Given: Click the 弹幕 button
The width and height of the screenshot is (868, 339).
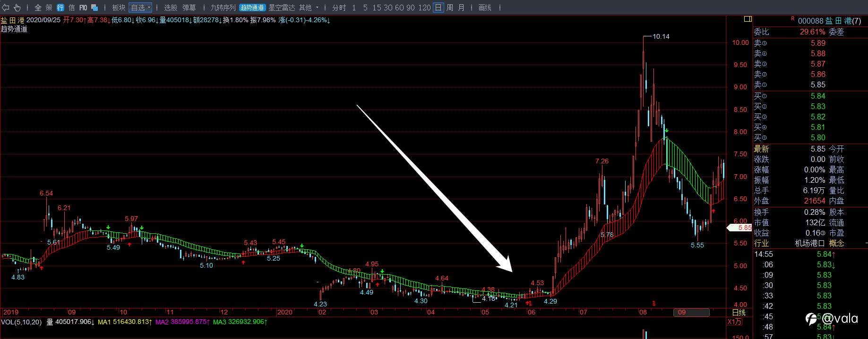Looking at the screenshot, I should [189, 8].
